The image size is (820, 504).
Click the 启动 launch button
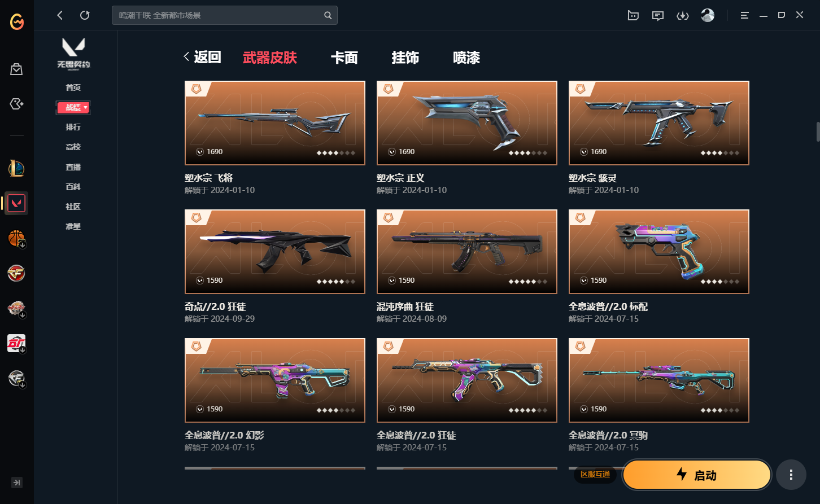tap(697, 475)
